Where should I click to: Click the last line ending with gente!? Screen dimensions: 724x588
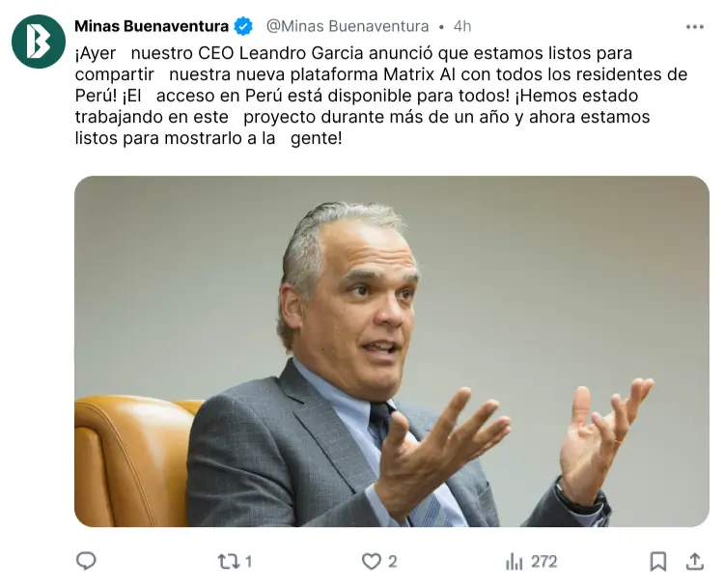click(x=209, y=138)
